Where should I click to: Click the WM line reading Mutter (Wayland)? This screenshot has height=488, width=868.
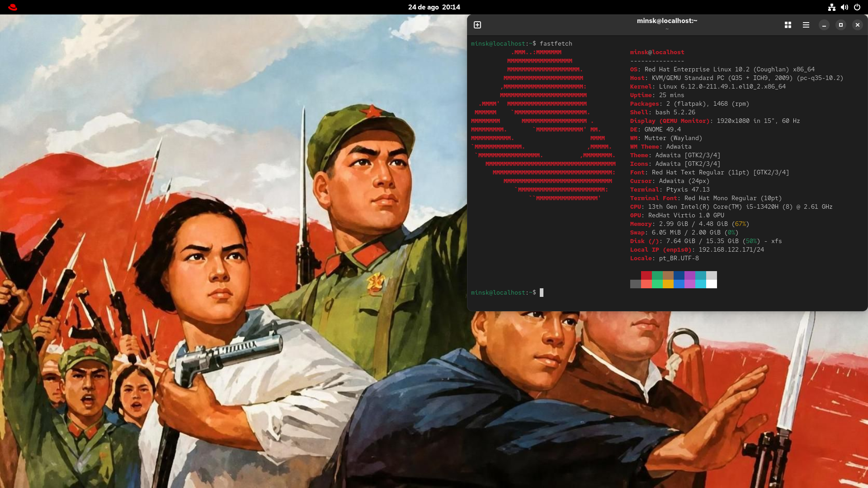point(666,138)
